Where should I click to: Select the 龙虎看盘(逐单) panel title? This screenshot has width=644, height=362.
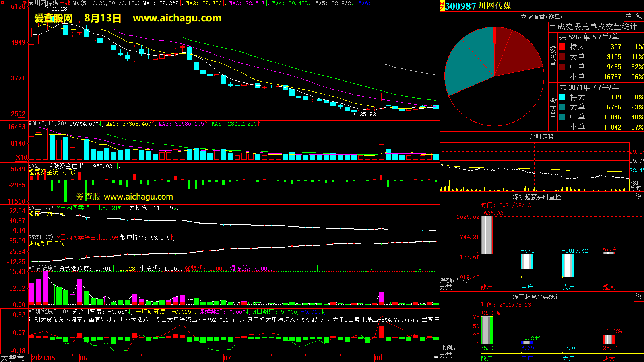click(x=541, y=16)
